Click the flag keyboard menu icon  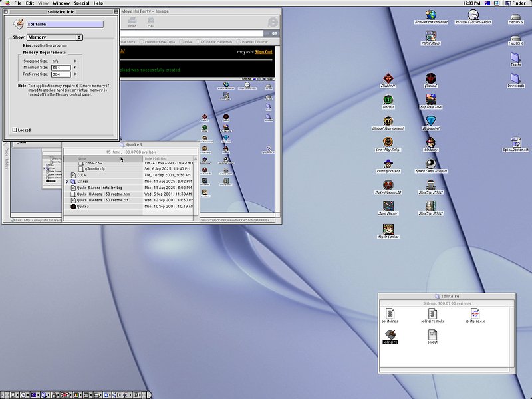click(x=487, y=3)
